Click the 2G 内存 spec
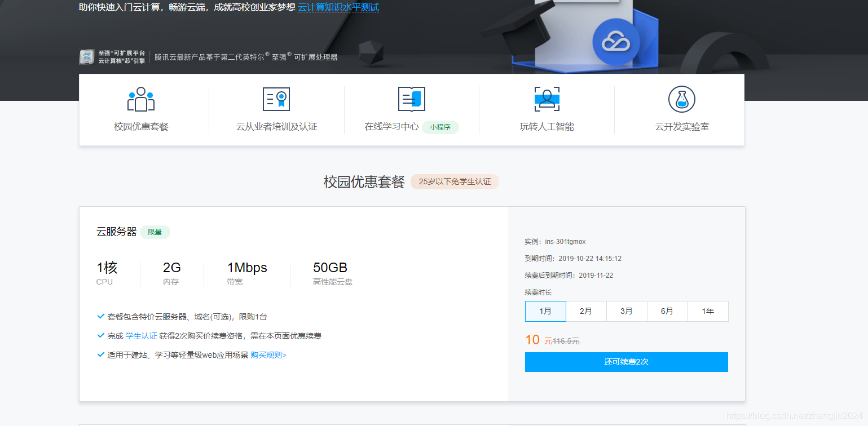Viewport: 868px width, 426px height. pyautogui.click(x=171, y=273)
